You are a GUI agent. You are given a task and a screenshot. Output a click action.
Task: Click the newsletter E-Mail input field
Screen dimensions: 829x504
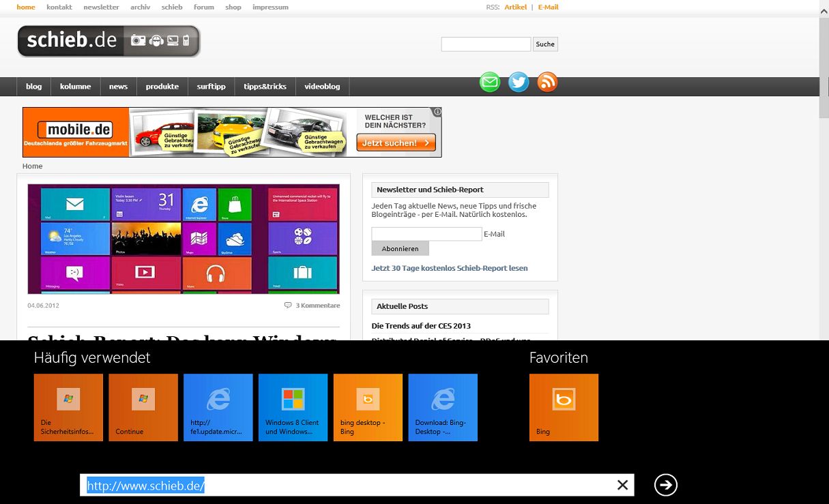pyautogui.click(x=426, y=234)
